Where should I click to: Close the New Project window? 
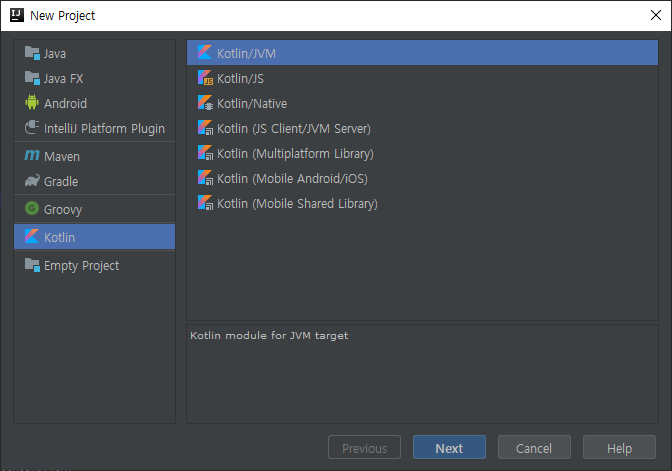pos(655,15)
